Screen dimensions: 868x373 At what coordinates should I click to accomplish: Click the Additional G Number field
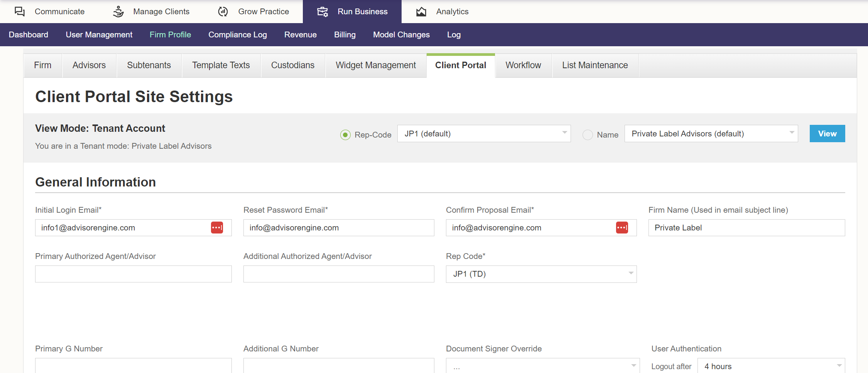coord(339,366)
